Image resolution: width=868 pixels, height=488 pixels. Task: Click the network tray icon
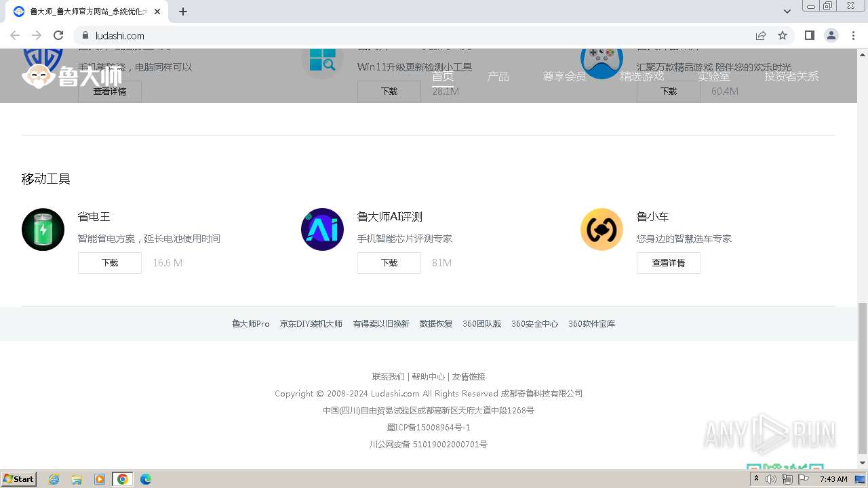point(787,479)
